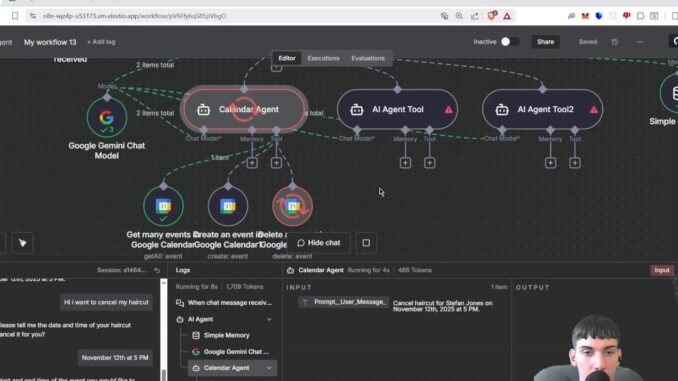This screenshot has height=381, width=678.
Task: Click the browser bookmark icon
Action: click(x=15, y=16)
